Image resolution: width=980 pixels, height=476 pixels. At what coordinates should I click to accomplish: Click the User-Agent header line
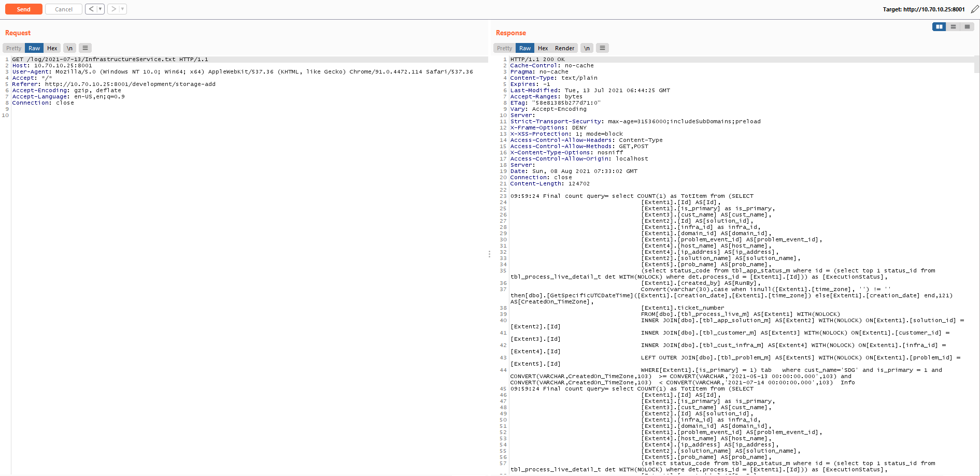[x=243, y=72]
